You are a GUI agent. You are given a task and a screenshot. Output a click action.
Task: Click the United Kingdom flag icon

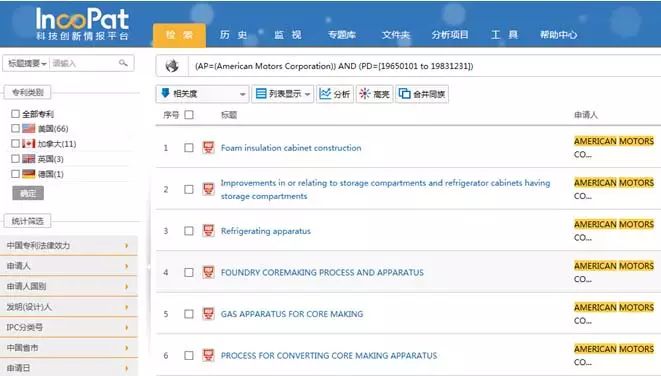(x=29, y=159)
